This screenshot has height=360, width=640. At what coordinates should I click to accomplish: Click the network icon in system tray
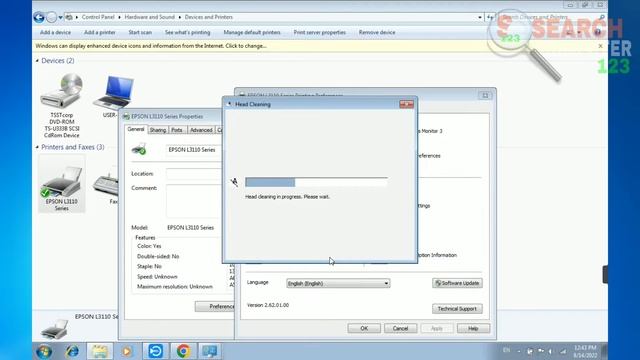pos(564,351)
